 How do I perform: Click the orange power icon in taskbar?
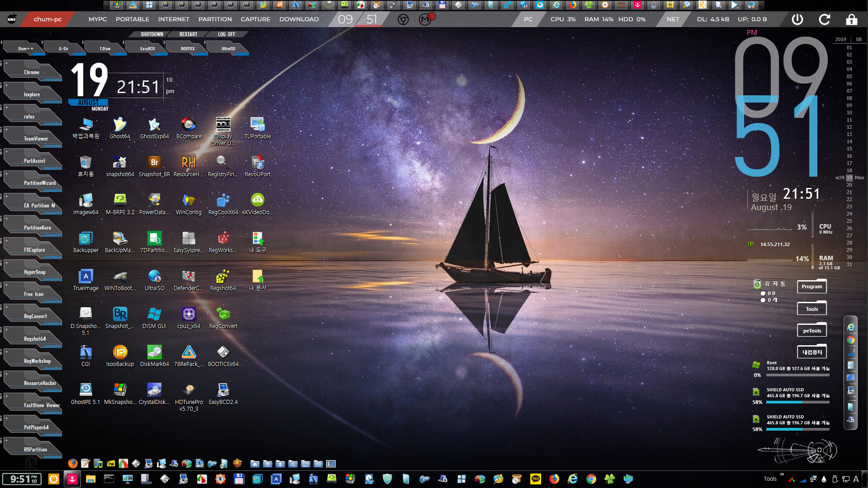pyautogui.click(x=53, y=479)
